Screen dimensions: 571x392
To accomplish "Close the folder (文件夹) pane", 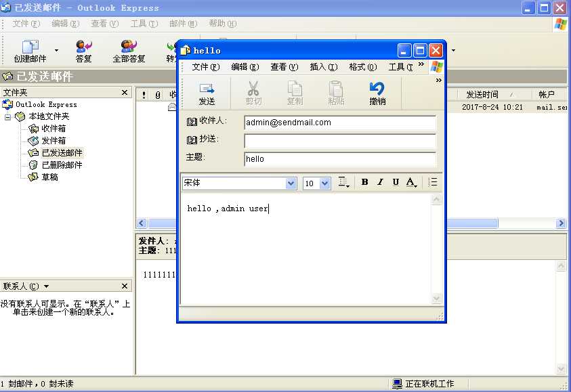I will [x=125, y=93].
